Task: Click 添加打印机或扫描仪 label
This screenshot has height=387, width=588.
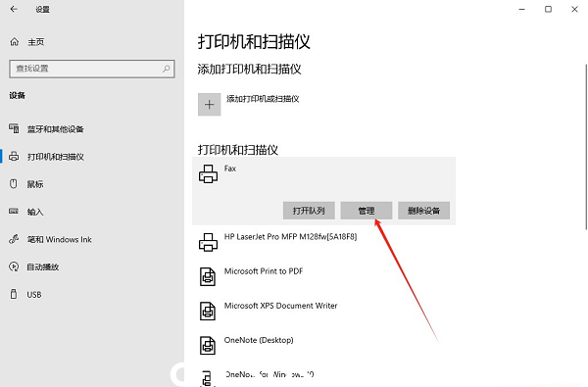Action: coord(263,99)
